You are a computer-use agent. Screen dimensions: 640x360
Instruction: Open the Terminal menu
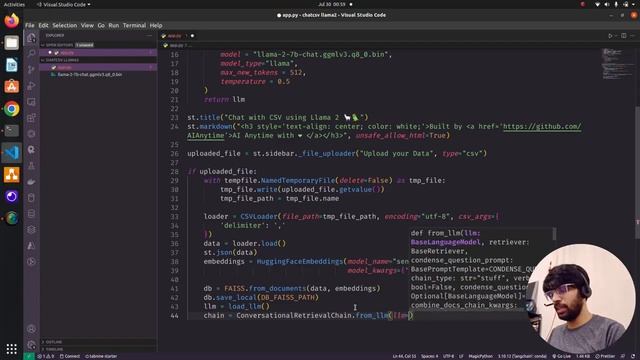pyautogui.click(x=134, y=25)
